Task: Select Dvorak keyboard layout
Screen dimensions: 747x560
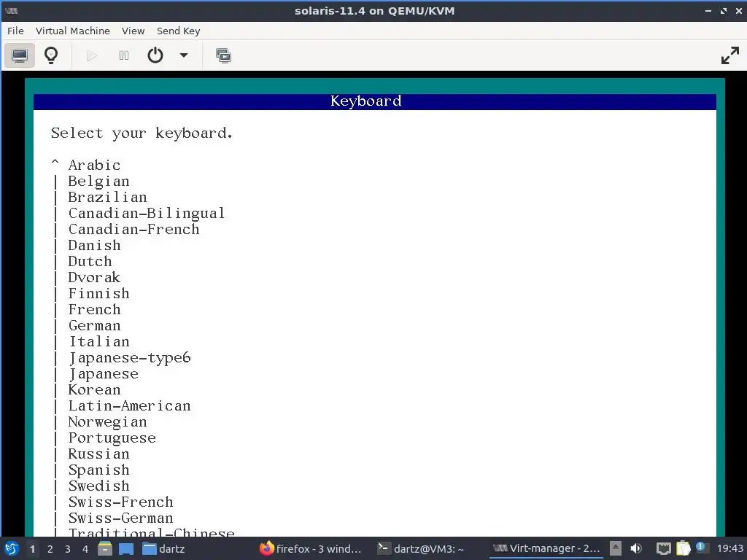Action: (x=94, y=278)
